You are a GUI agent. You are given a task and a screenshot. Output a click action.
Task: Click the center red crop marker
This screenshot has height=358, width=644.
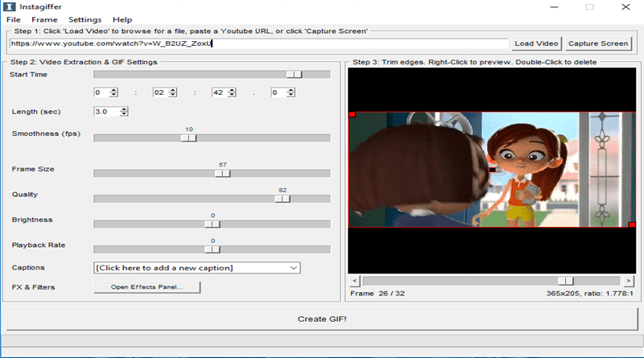tap(493, 170)
